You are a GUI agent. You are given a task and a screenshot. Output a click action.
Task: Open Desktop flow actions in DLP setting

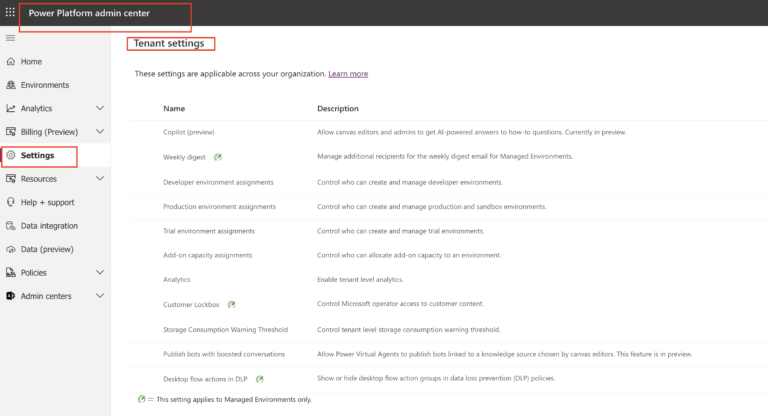[x=205, y=379]
